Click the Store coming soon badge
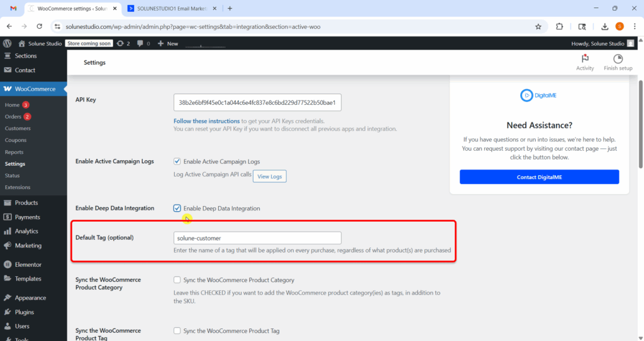Image resolution: width=644 pixels, height=341 pixels. (89, 43)
